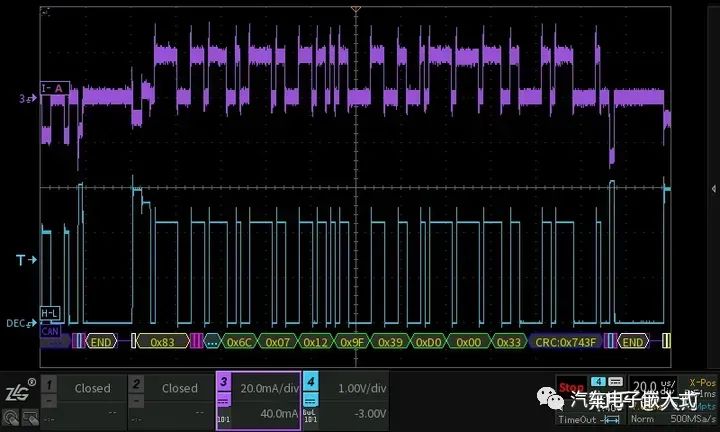Select channel 3 offset value 40.0mA
The height and width of the screenshot is (432, 720).
coord(279,414)
